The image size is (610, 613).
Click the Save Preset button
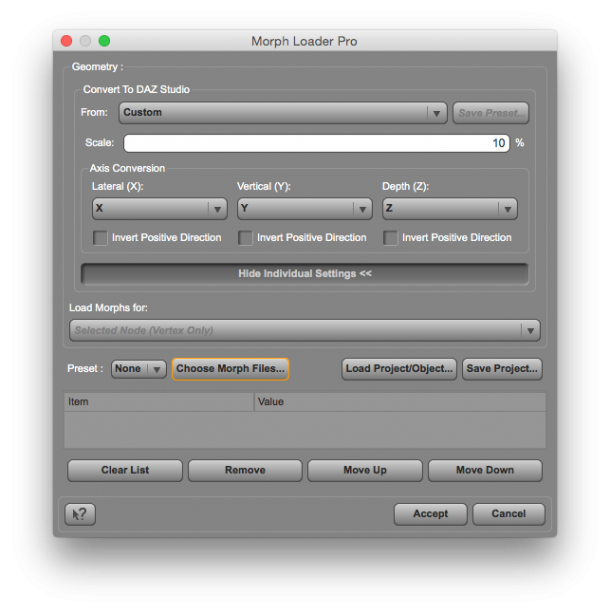click(491, 113)
